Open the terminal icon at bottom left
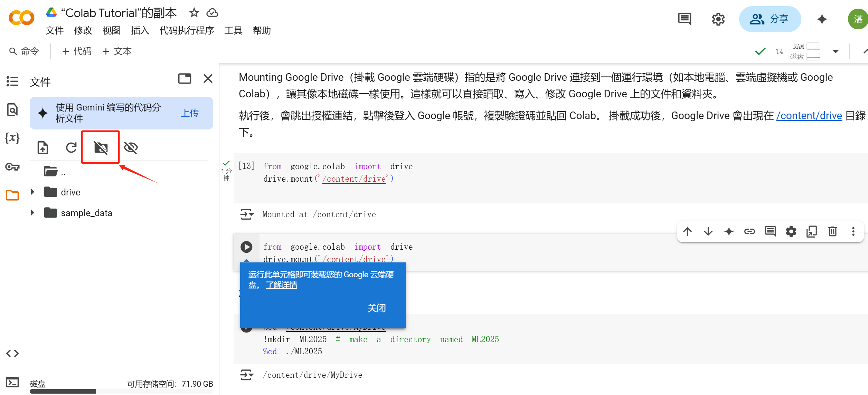 click(x=12, y=382)
